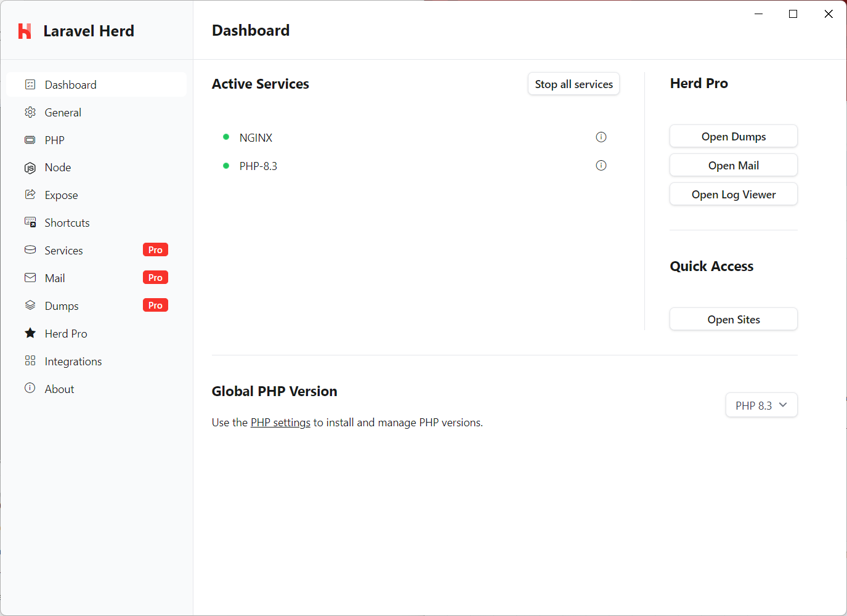
Task: Click the Open Sites button
Action: [x=734, y=320]
